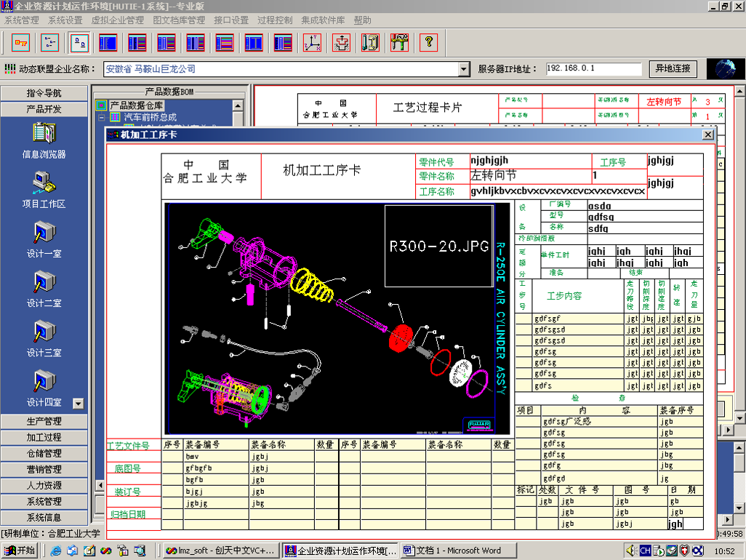Screen dimensions: 746x560
Task: Click the 异地连接 remote connect button
Action: coord(673,68)
